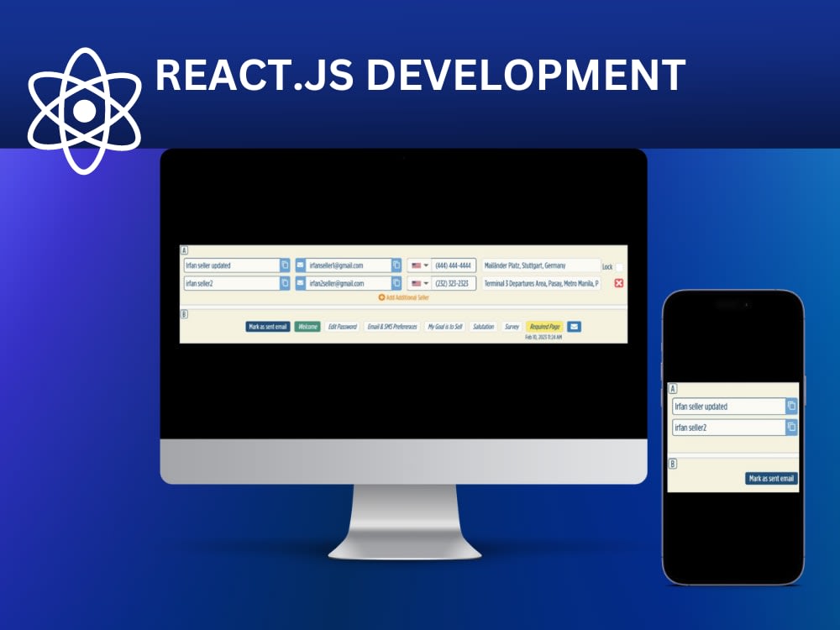Click the REACT.JS DEVELOPMENT heading

tap(421, 75)
